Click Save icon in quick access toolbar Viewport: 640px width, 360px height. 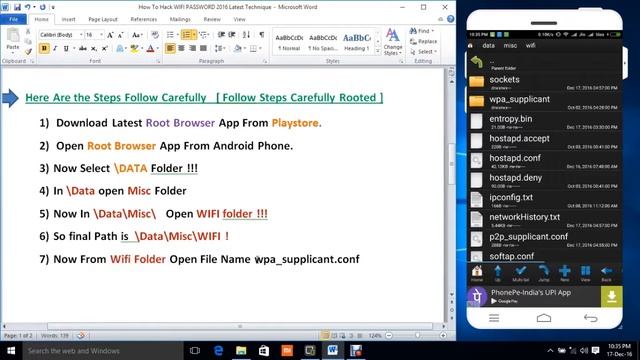pos(17,7)
